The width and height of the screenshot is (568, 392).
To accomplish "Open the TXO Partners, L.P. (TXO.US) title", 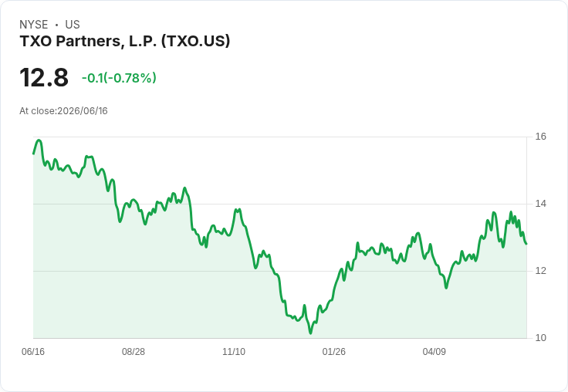I will pyautogui.click(x=125, y=41).
